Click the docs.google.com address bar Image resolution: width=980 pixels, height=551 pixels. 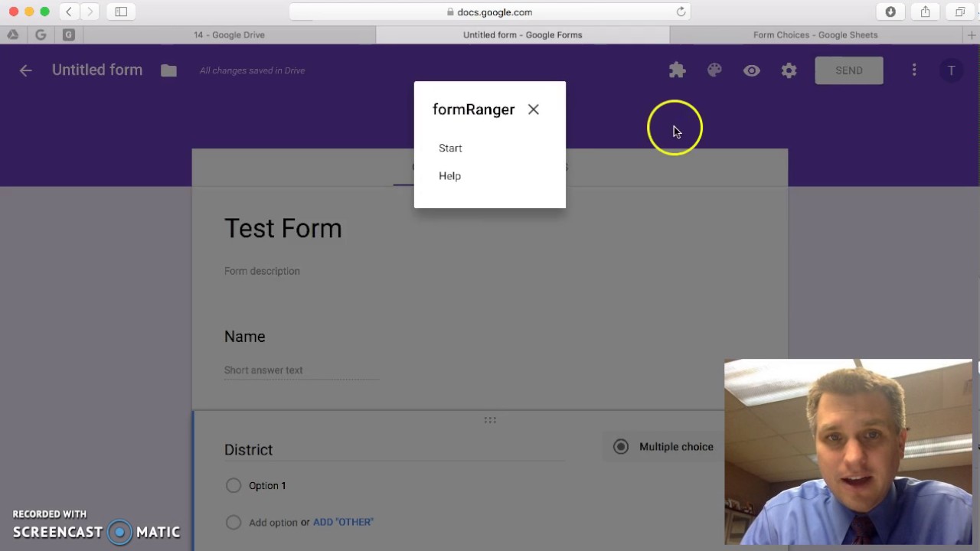pyautogui.click(x=490, y=11)
